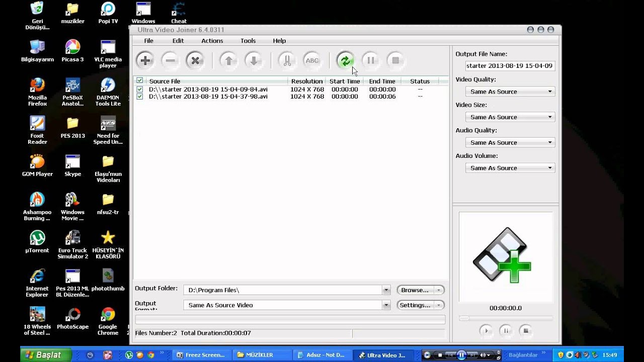
Task: Open Foxit Reader desktop icon
Action: click(37, 130)
